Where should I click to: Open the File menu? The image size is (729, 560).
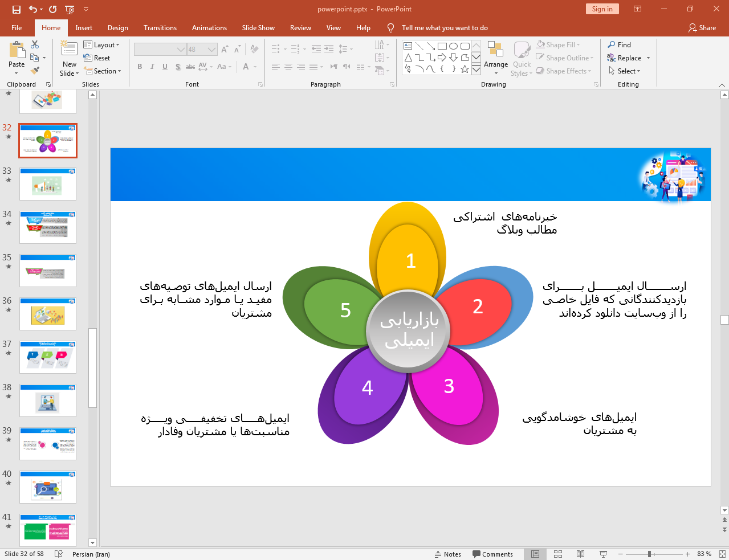click(x=17, y=28)
